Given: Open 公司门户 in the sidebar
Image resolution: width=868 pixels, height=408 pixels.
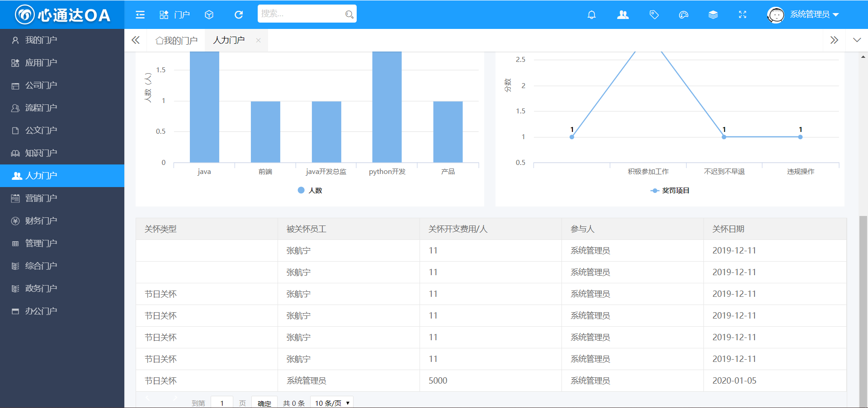Looking at the screenshot, I should tap(62, 85).
